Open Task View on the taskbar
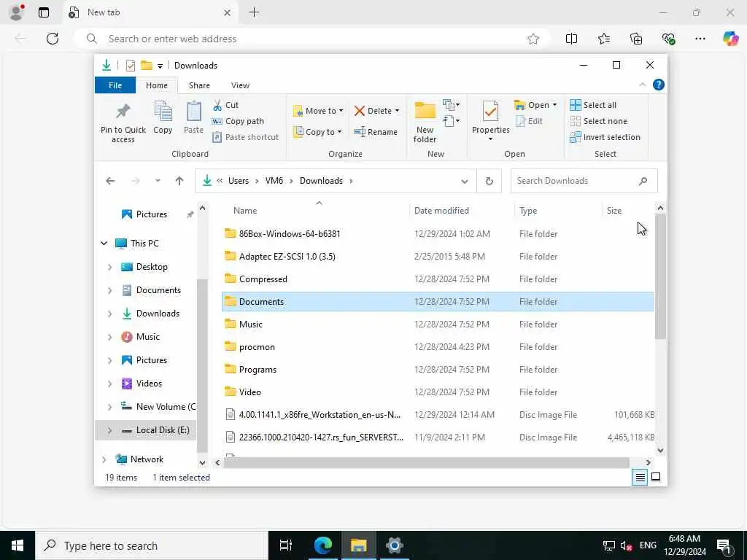The height and width of the screenshot is (560, 747). coord(285,545)
